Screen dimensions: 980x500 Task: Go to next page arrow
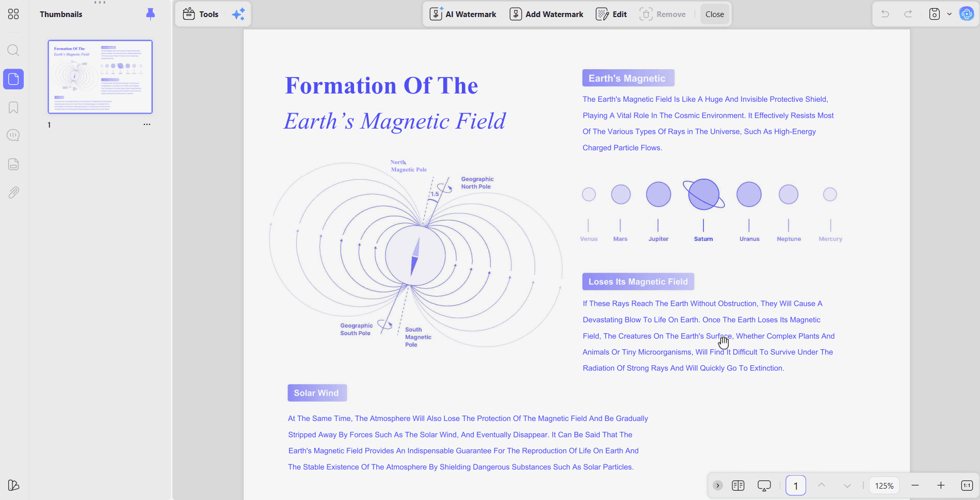pyautogui.click(x=847, y=486)
